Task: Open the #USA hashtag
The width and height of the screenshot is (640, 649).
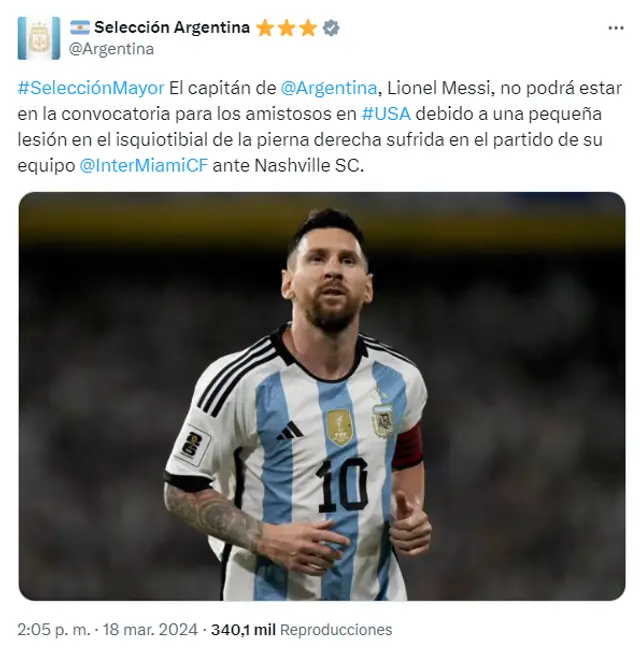Action: click(386, 114)
